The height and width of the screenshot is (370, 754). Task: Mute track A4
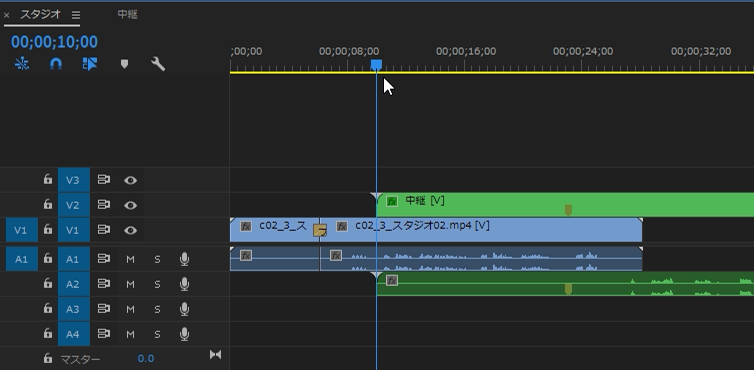(x=130, y=334)
